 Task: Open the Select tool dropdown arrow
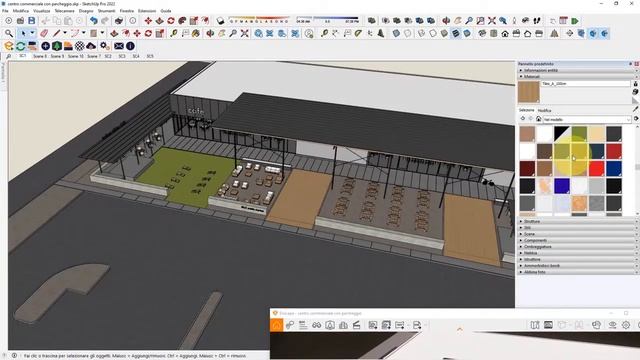pyautogui.click(x=32, y=33)
